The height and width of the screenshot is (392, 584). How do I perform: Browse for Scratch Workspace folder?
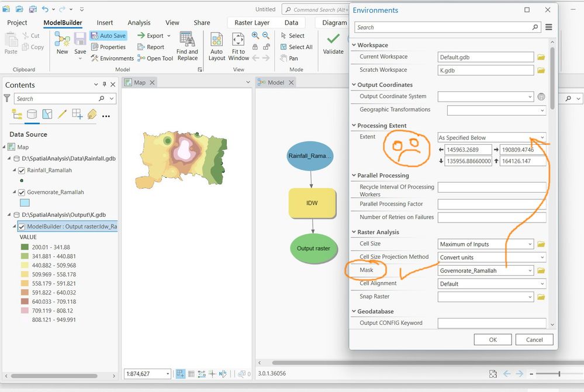point(541,70)
